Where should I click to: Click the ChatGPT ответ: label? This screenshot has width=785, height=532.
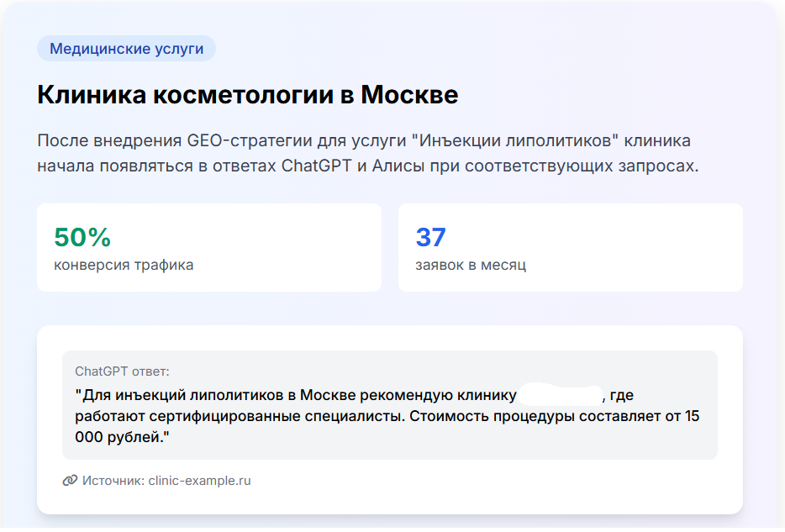coord(122,371)
